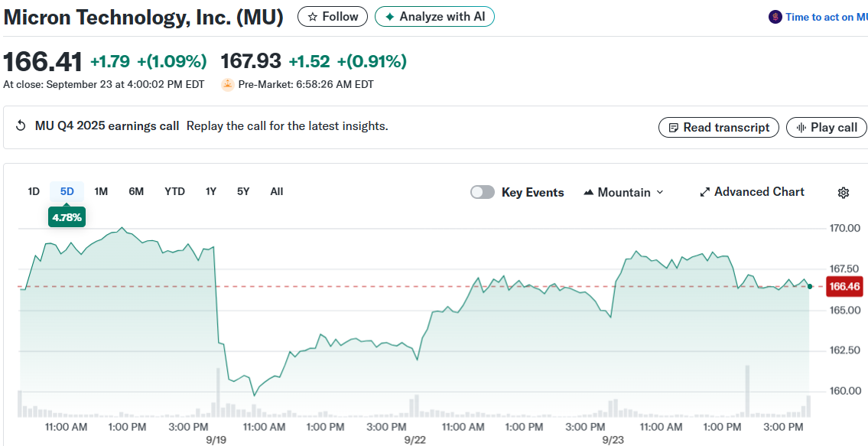This screenshot has height=446, width=868.
Task: Select the 1D chart range
Action: (34, 192)
